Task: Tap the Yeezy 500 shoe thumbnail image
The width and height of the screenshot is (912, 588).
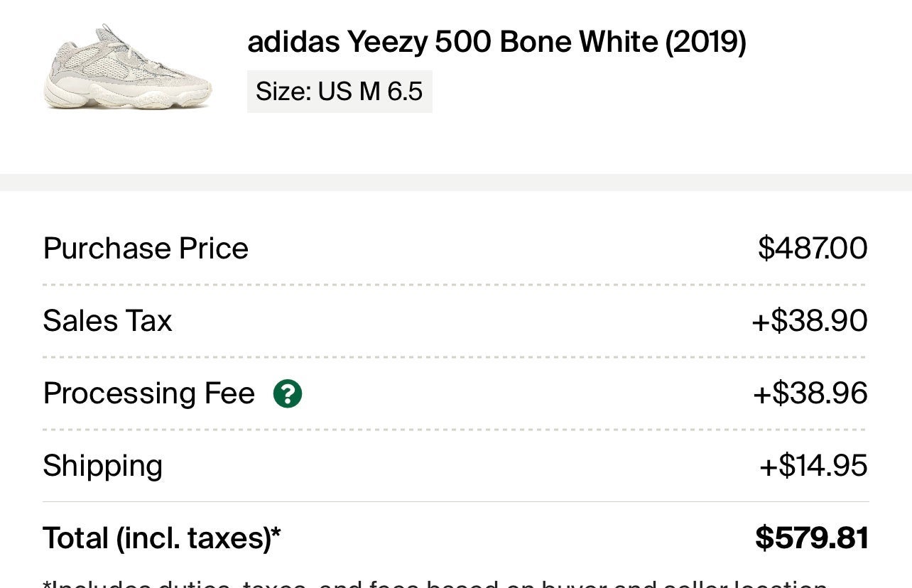Action: (x=127, y=67)
